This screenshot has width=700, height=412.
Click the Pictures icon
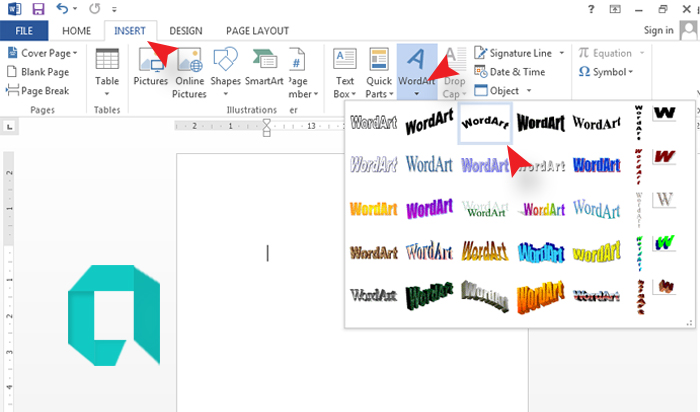pyautogui.click(x=151, y=67)
